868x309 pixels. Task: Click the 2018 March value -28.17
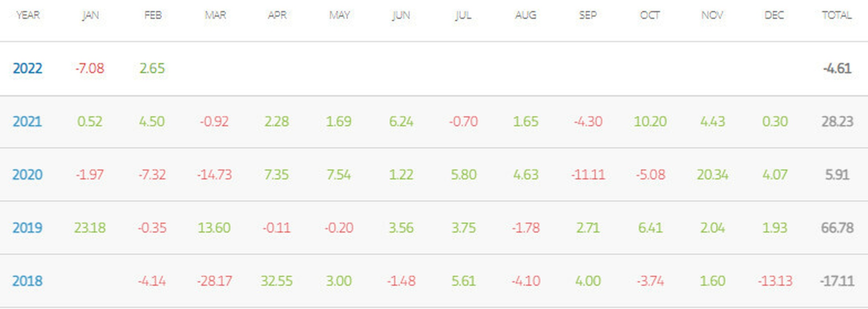214,281
